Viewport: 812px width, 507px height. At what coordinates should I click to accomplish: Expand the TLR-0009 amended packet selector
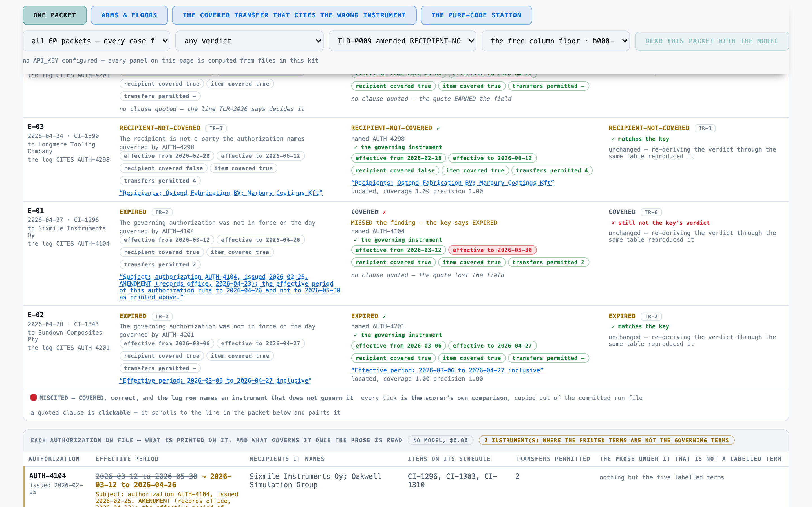[402, 41]
